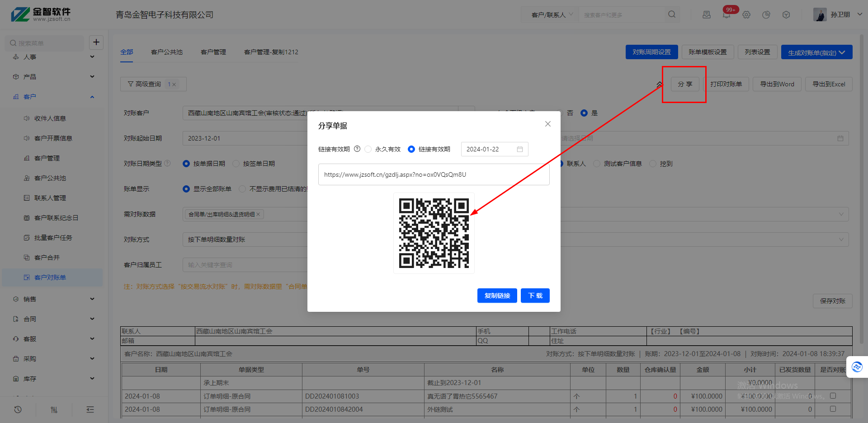868x423 pixels.
Task: Click the plus button beside menu search
Action: click(x=96, y=42)
